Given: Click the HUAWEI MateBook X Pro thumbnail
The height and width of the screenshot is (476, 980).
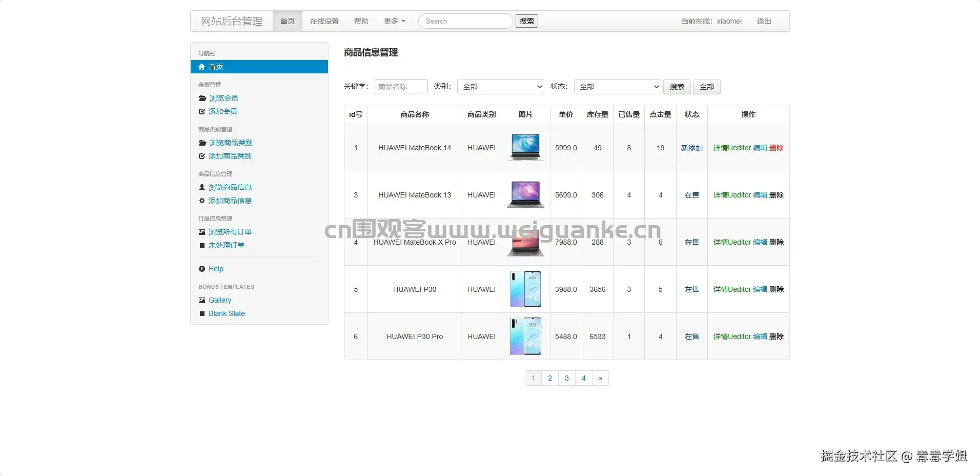Looking at the screenshot, I should 525,242.
